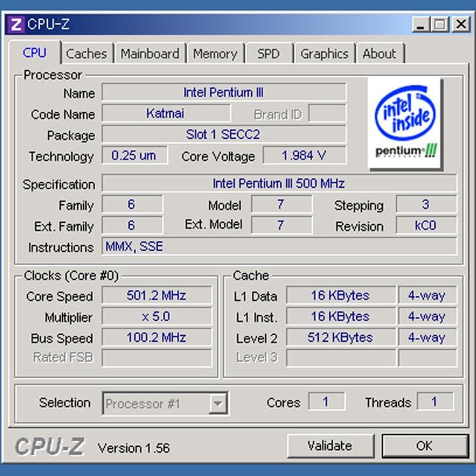Click the Ext. Family value 6
476x476 pixels.
coord(132,225)
